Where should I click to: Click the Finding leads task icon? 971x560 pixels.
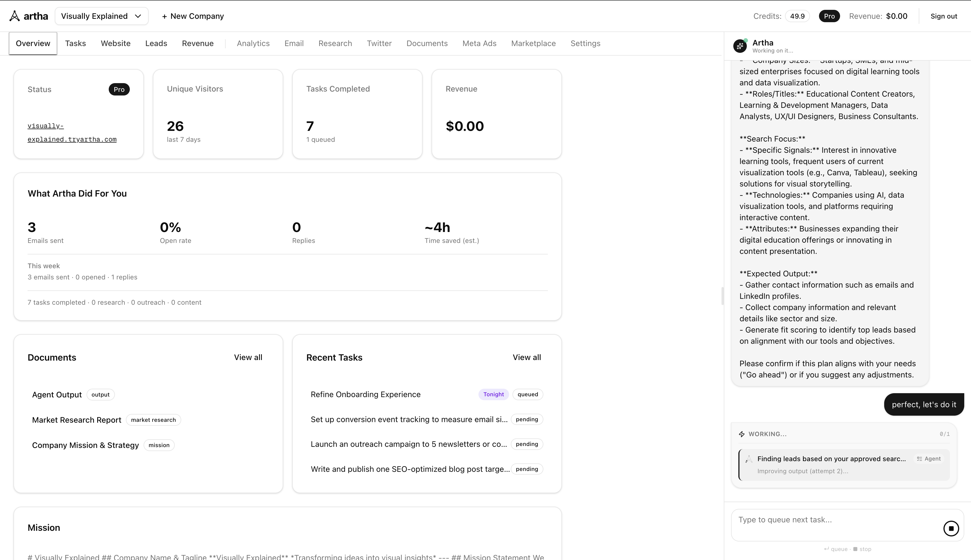749,459
